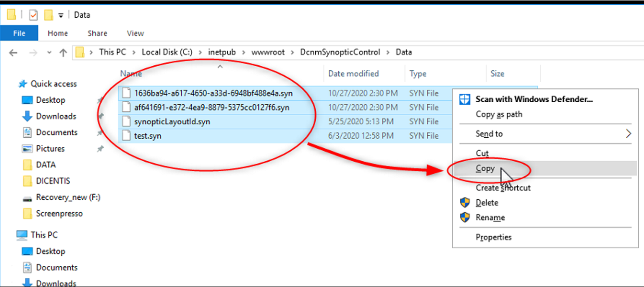The image size is (644, 287).
Task: Open Customize Quick Access Toolbar dropdown arrow
Action: 61,15
